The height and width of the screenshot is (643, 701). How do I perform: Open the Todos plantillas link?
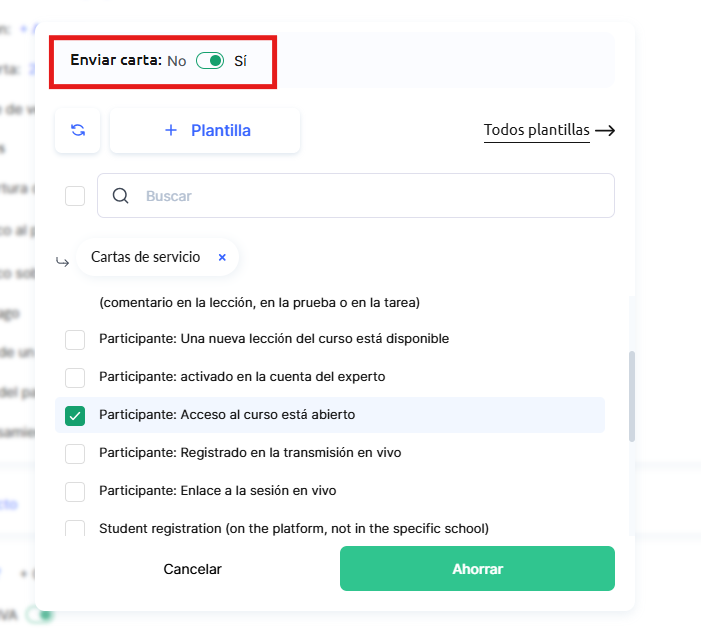pyautogui.click(x=536, y=131)
